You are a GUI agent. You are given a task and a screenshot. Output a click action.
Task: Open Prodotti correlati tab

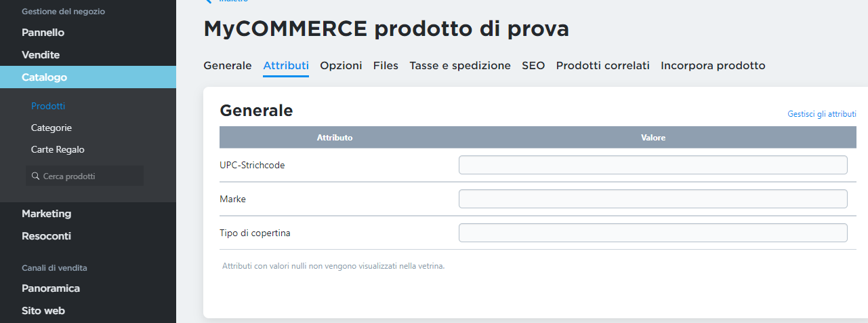click(603, 66)
